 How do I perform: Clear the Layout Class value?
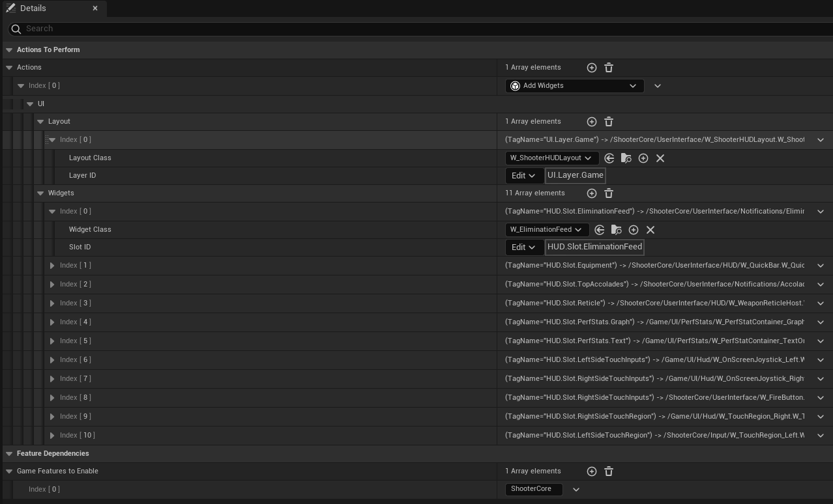click(660, 158)
